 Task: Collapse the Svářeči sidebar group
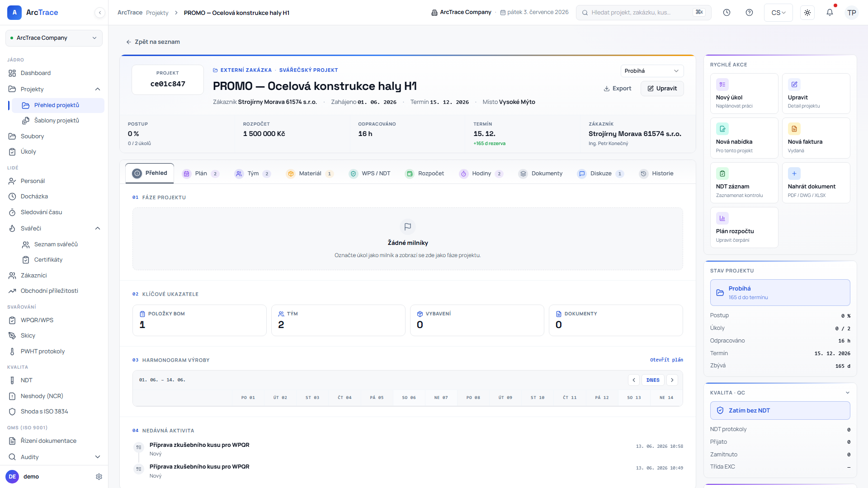click(98, 229)
